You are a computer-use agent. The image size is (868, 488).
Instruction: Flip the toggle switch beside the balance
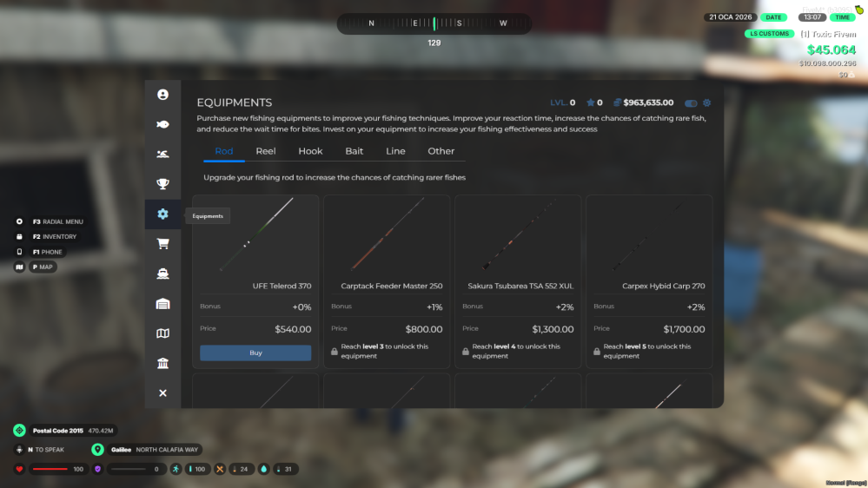(691, 102)
